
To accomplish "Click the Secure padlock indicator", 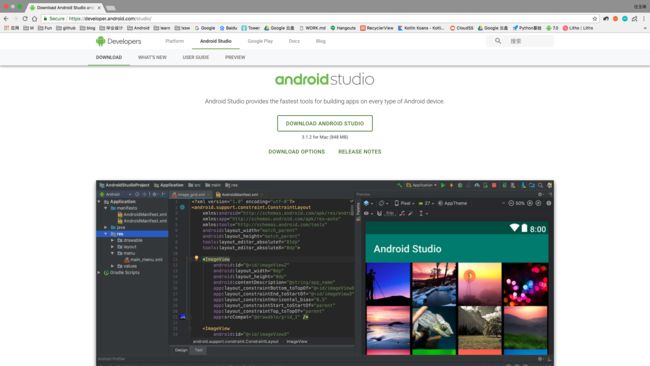I will pos(54,19).
